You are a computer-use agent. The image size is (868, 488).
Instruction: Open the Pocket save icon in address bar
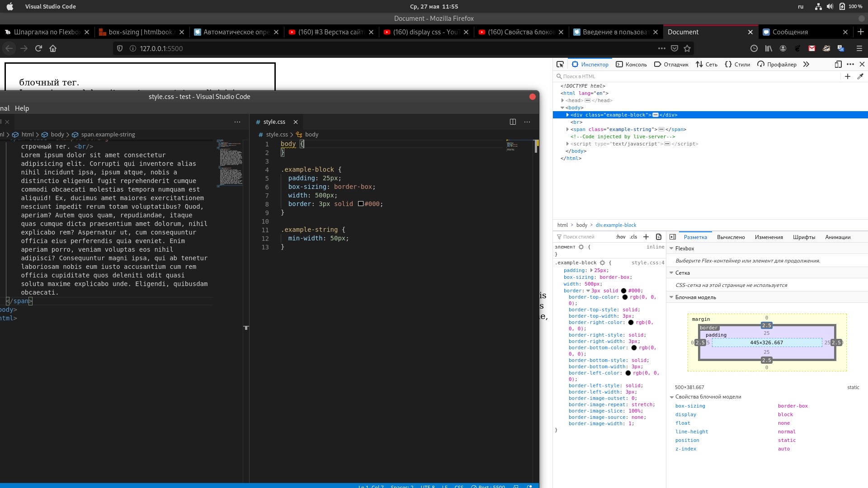(675, 48)
